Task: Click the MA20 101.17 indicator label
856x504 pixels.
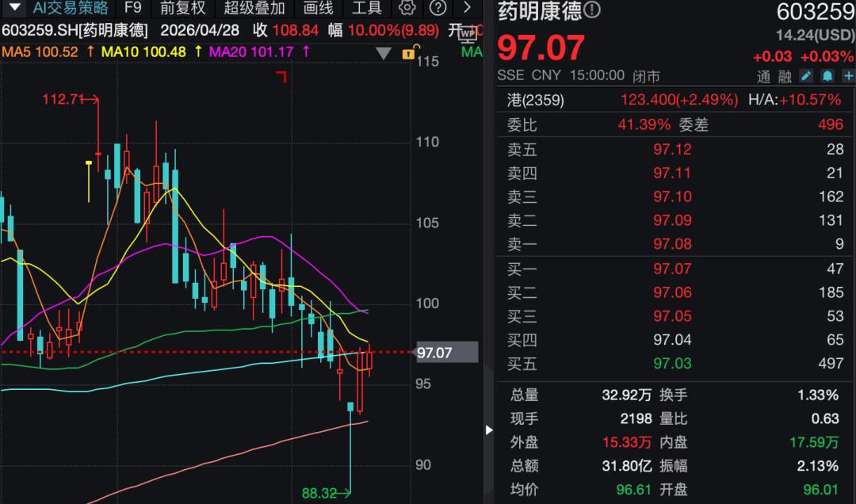Action: (x=251, y=52)
